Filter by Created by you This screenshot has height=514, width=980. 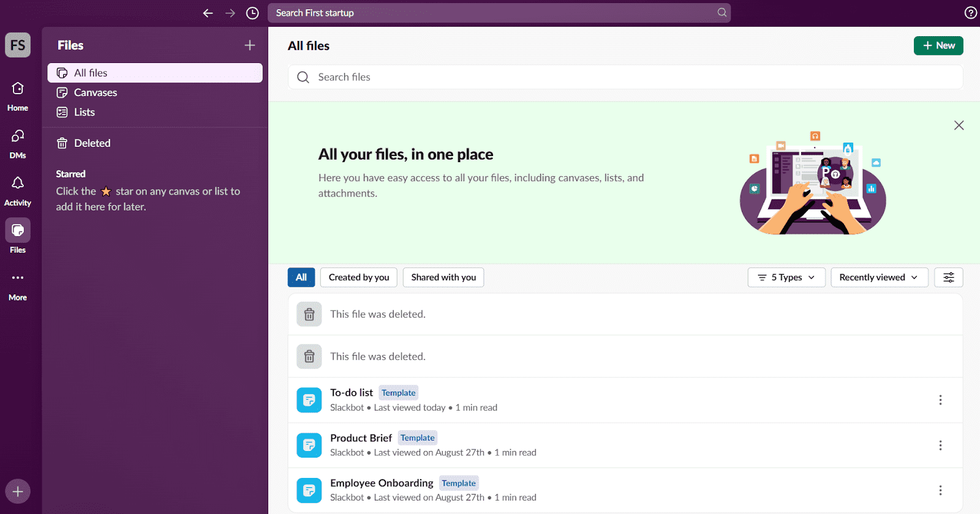coord(359,277)
